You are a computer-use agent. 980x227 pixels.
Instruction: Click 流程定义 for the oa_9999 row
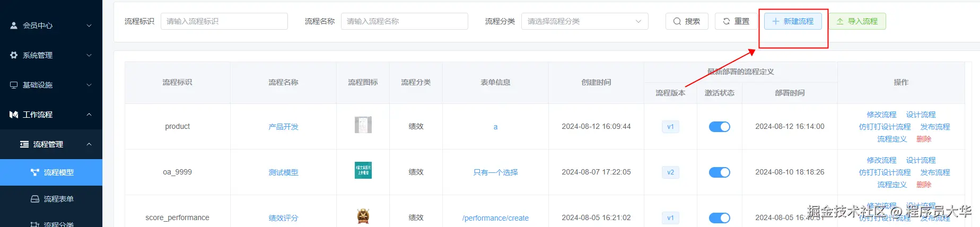(892, 185)
